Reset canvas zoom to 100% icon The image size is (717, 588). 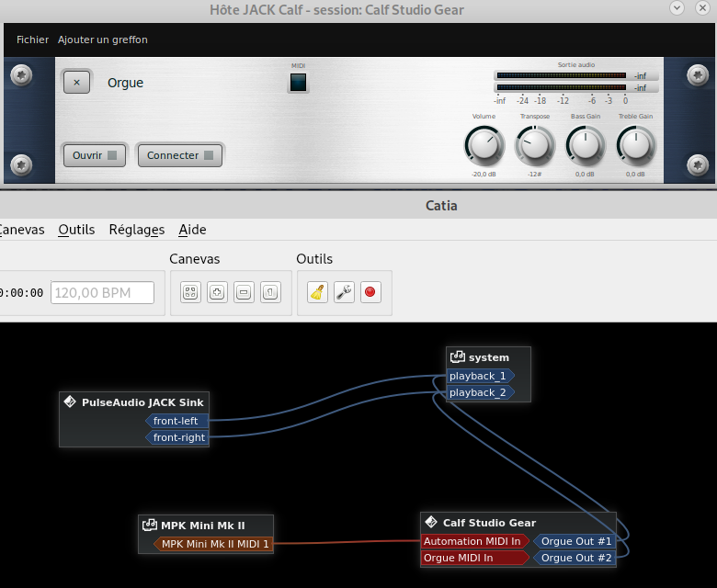point(270,292)
